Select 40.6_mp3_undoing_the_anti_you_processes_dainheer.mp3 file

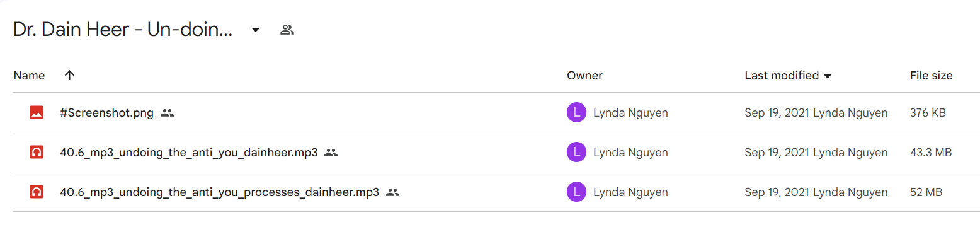pos(219,192)
